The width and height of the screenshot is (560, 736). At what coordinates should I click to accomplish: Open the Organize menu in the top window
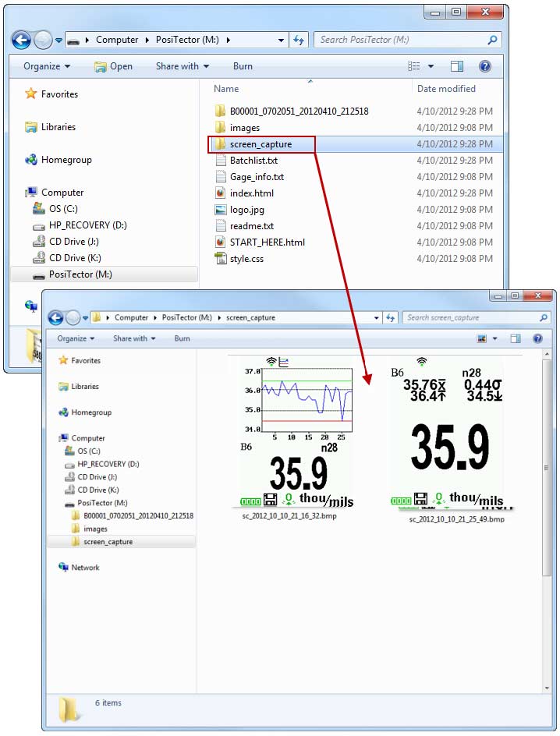tap(46, 66)
